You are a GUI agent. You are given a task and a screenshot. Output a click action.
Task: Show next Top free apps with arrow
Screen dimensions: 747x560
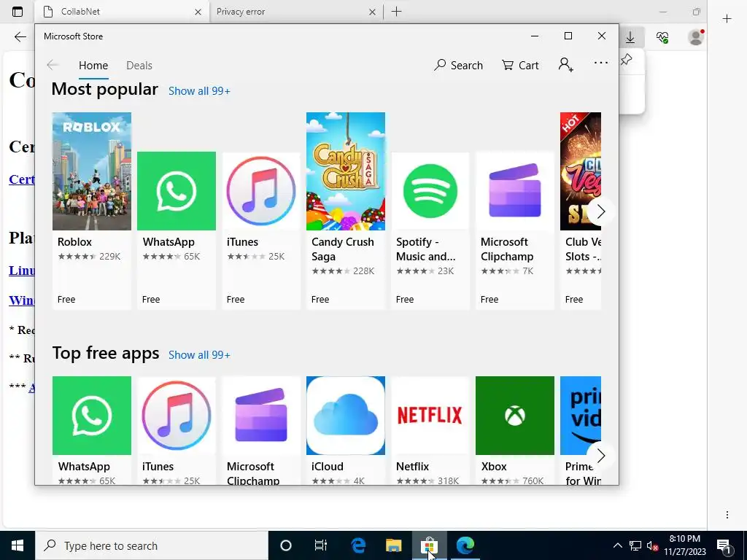601,456
